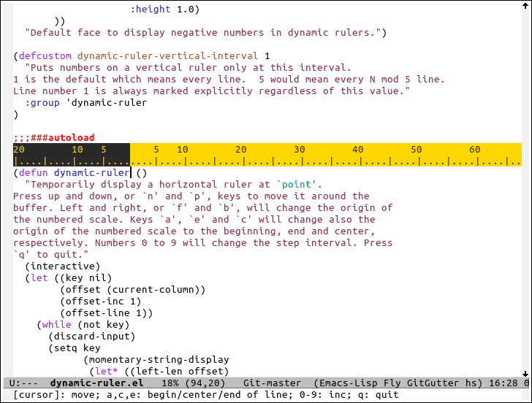This screenshot has height=403, width=532.
Task: Click the GitGutter minor mode indicator
Action: 433,383
